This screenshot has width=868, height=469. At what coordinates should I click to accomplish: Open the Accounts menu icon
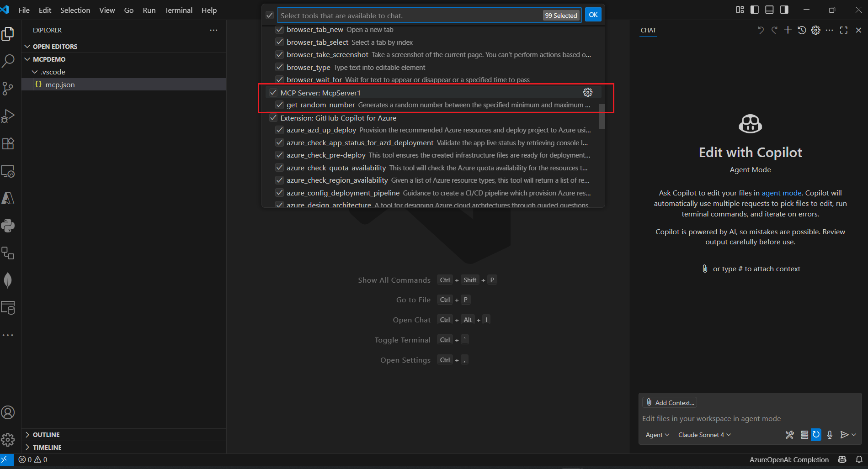click(x=8, y=412)
